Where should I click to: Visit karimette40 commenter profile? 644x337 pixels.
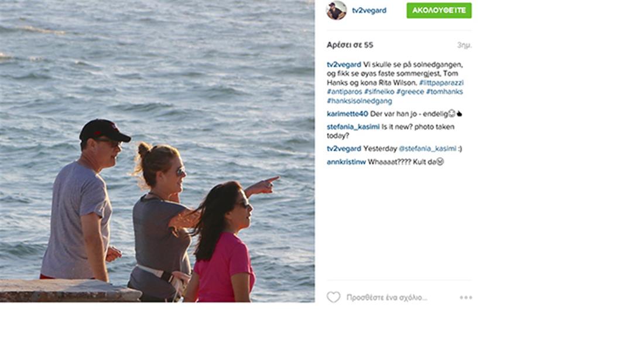click(x=347, y=114)
